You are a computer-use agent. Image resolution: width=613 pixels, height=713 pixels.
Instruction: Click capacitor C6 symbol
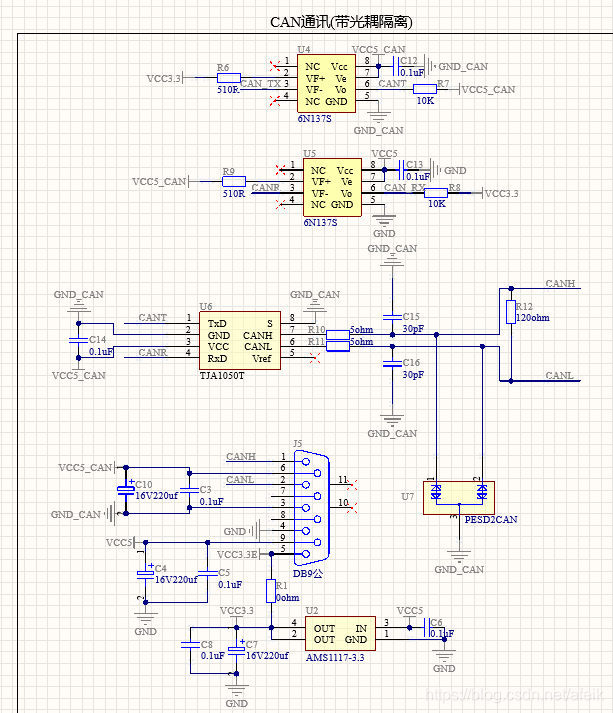pyautogui.click(x=426, y=628)
